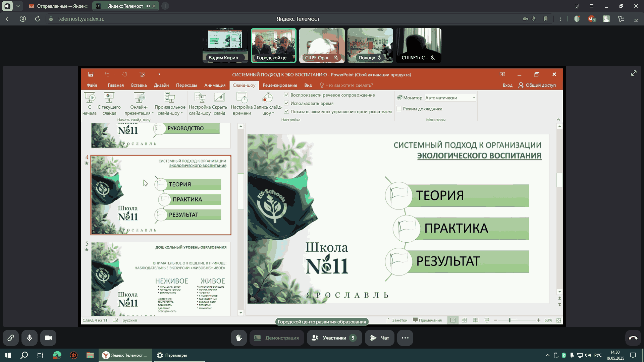
Task: Expand the hidden system tray icons chevron
Action: 547,355
